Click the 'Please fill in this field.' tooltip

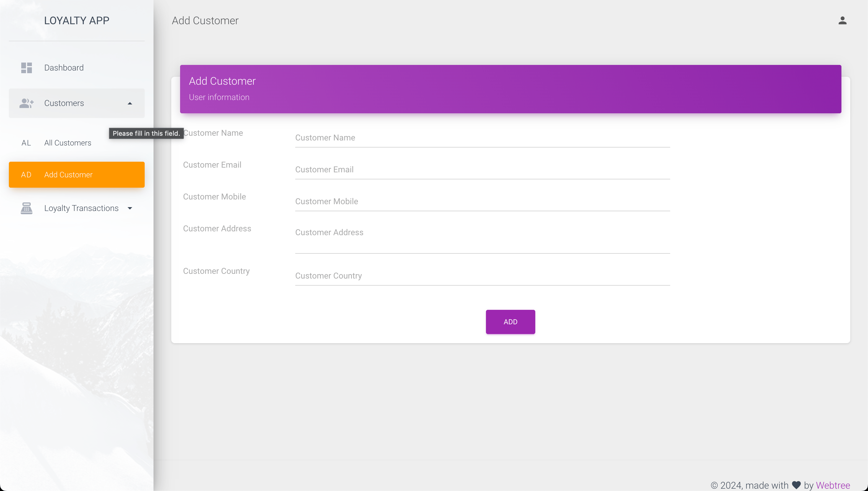(x=146, y=134)
